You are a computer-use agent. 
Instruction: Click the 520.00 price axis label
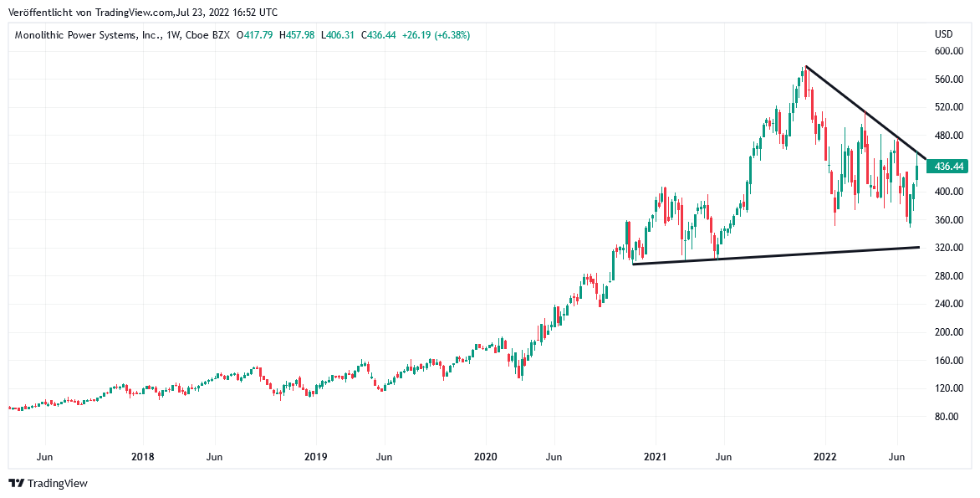947,107
